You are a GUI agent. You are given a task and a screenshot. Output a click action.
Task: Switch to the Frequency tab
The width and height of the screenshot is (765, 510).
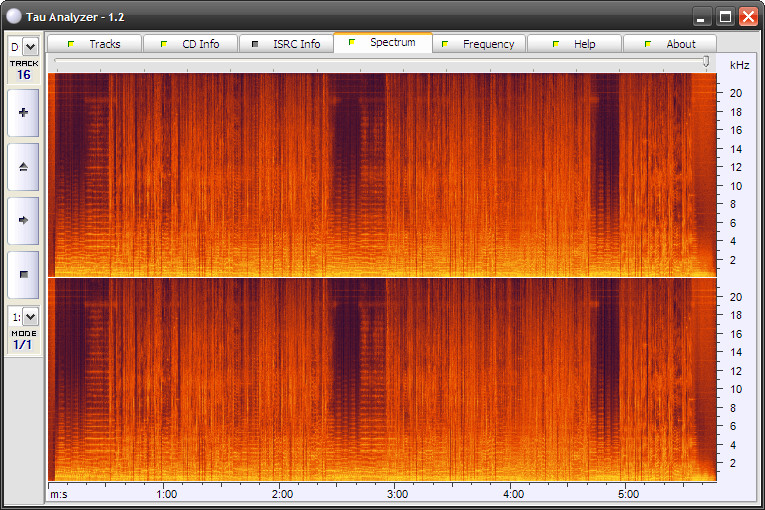478,44
